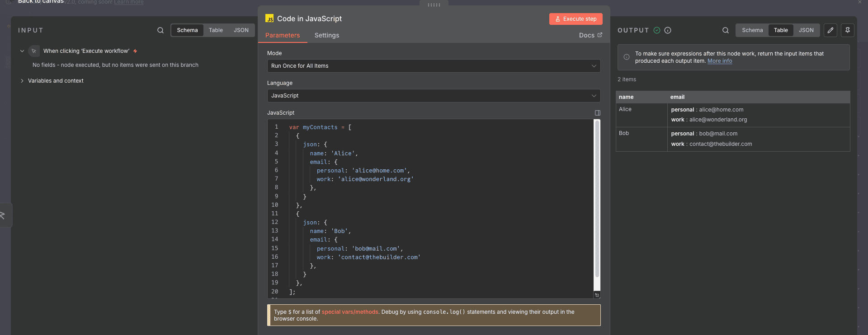Switch to the Settings tab
Screen dimensions: 868x335
click(x=327, y=35)
